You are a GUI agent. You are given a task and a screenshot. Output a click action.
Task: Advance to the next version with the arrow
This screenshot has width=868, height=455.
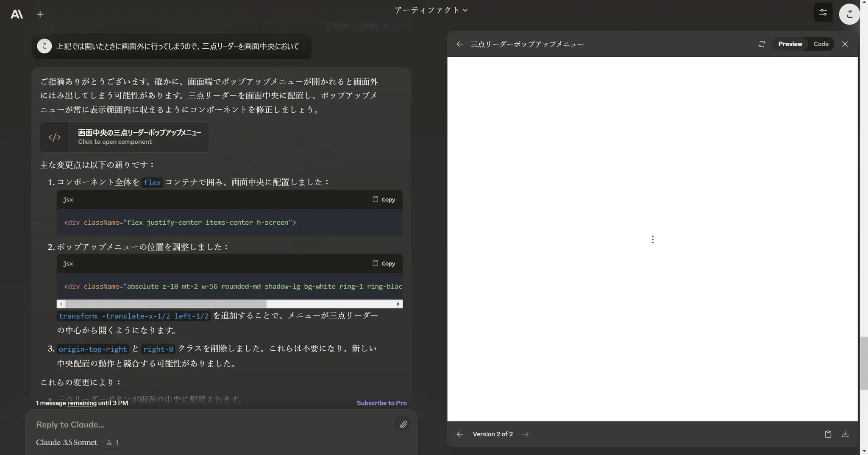pyautogui.click(x=525, y=434)
